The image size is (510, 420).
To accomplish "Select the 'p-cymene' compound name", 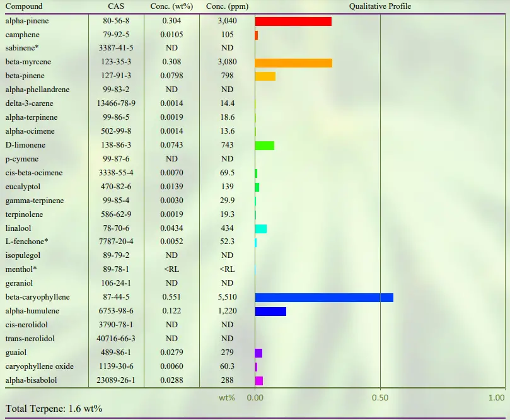I will tap(22, 159).
